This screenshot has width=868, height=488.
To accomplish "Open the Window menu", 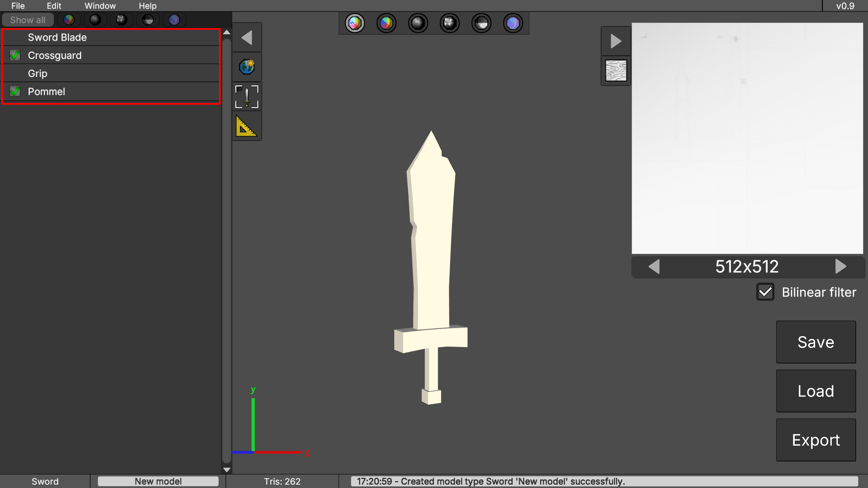I will point(100,5).
